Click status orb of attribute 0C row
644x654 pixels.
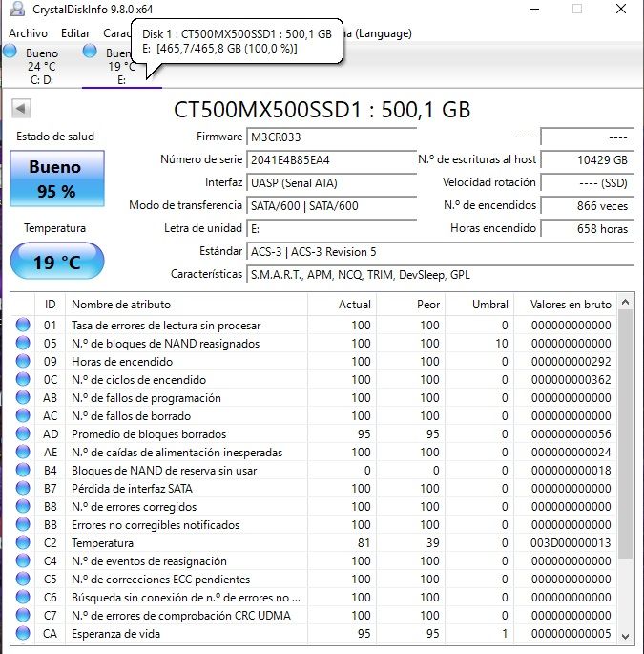click(23, 379)
